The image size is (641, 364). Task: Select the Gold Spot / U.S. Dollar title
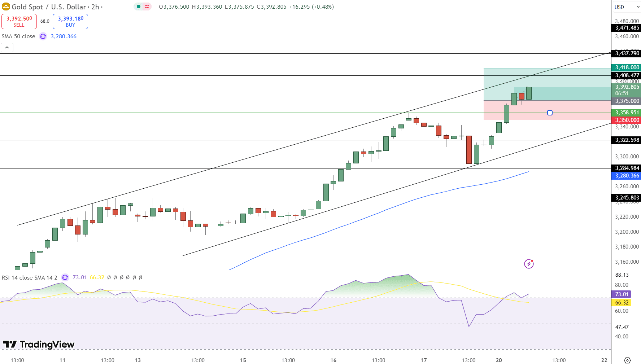coord(49,7)
